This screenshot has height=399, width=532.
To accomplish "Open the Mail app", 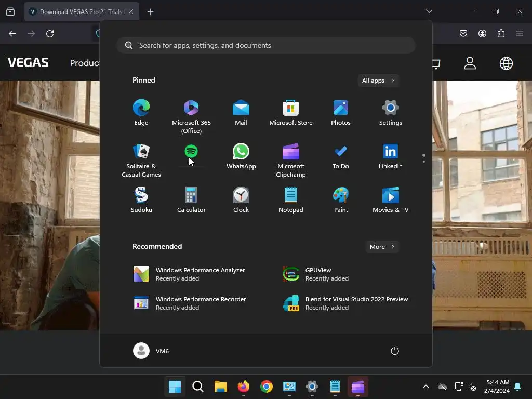I will pyautogui.click(x=241, y=113).
